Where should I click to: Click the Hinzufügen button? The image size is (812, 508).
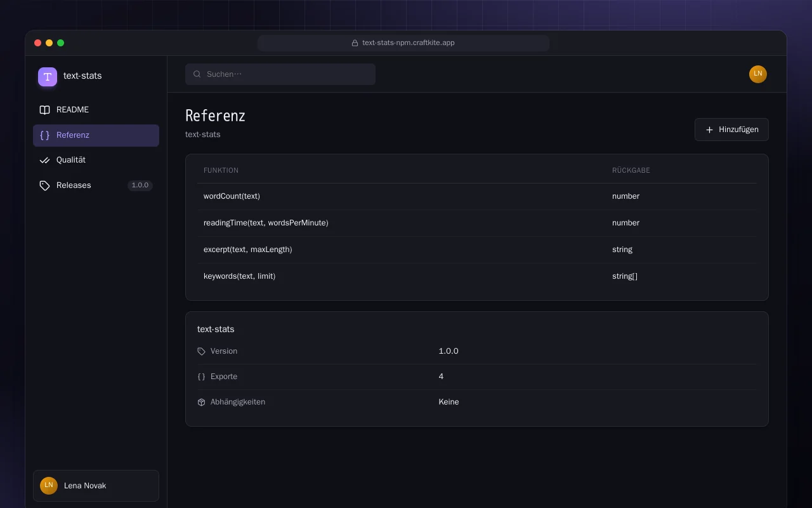point(731,130)
